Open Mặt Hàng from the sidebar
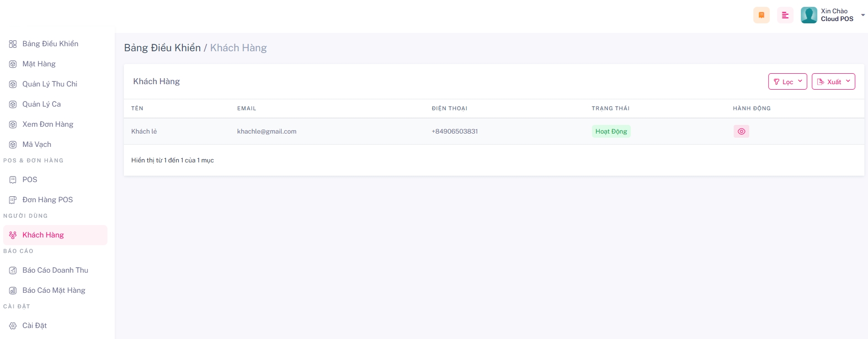Screen dimensions: 868x339 39,64
